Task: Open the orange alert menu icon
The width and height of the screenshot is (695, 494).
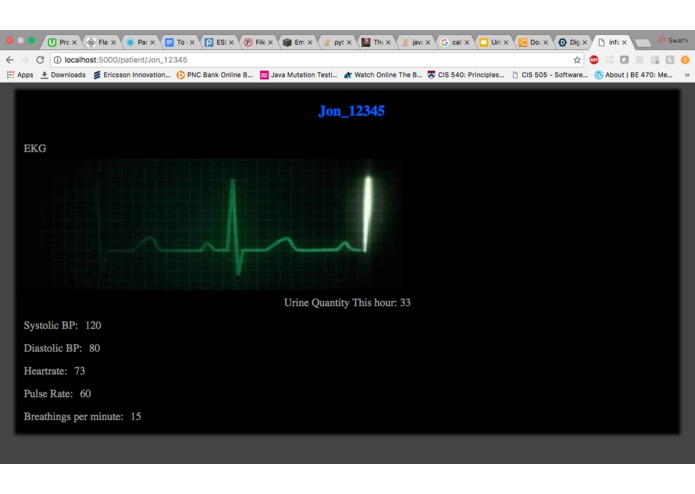Action: click(x=685, y=60)
